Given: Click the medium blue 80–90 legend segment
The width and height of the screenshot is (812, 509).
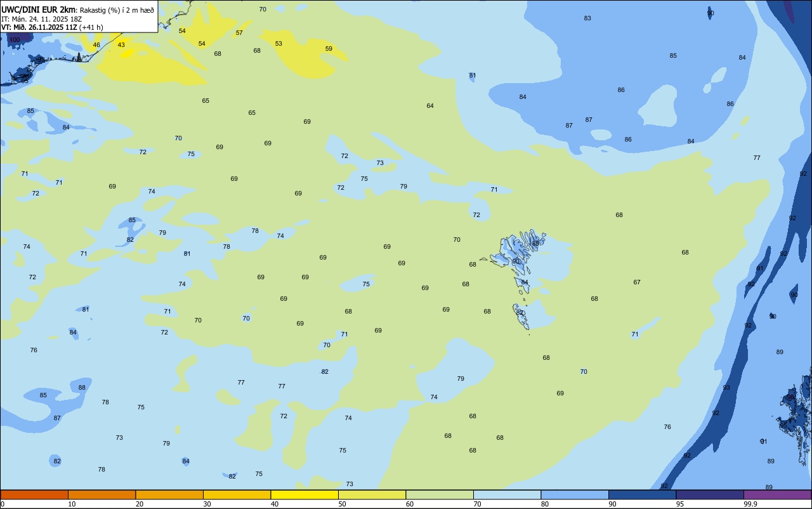Looking at the screenshot, I should point(575,494).
